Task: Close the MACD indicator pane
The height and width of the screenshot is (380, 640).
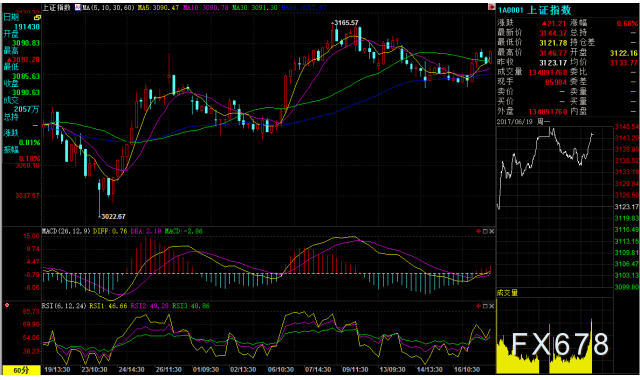Action: [491, 231]
